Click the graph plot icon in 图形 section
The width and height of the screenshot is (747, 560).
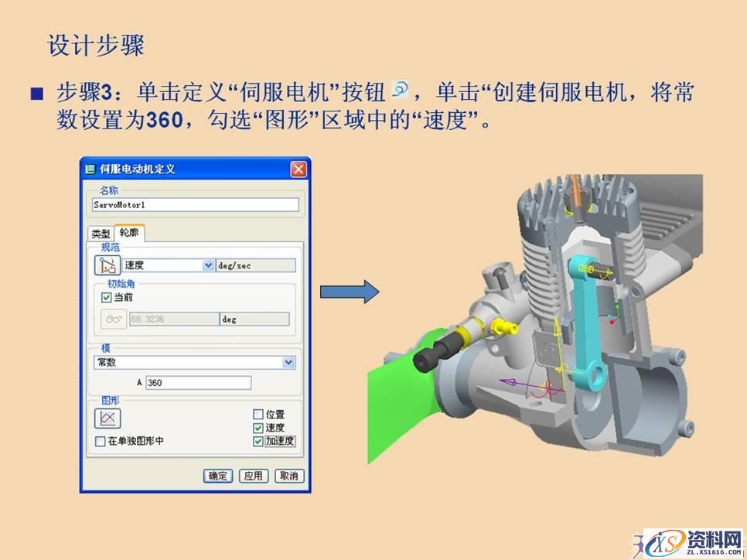[x=107, y=416]
